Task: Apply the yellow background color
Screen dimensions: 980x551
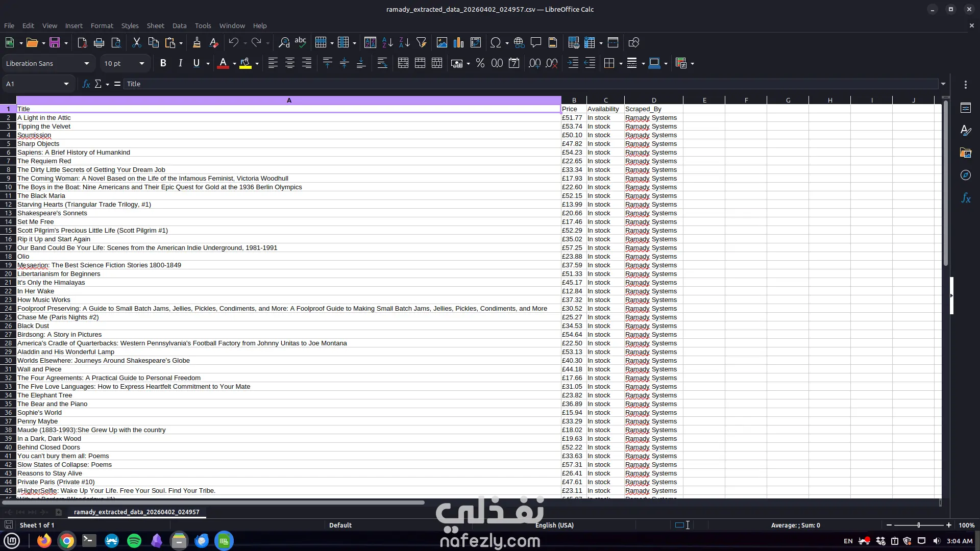Action: coord(246,63)
